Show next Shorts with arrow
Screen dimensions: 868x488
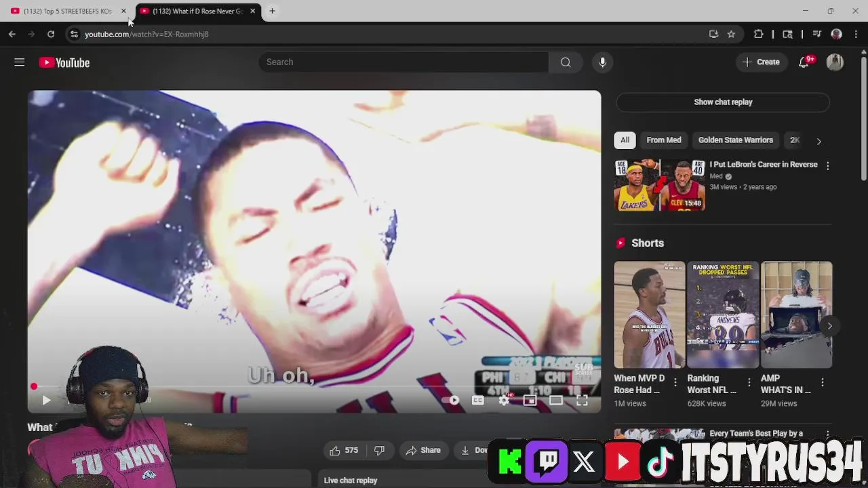(x=829, y=326)
